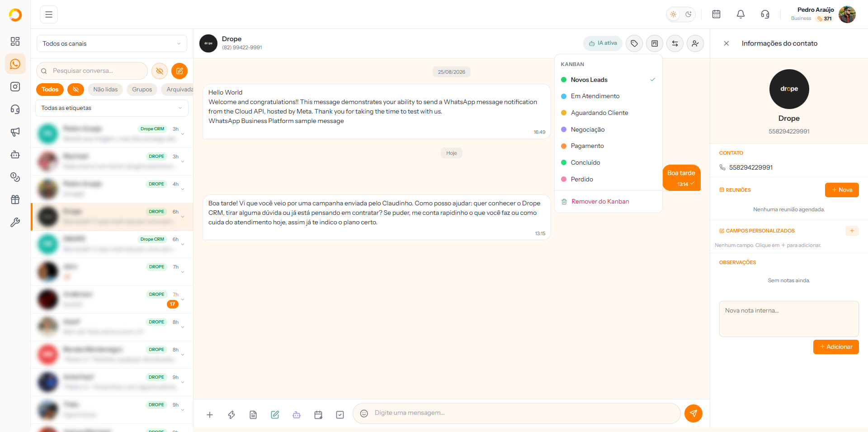868x432 pixels.
Task: Click the Kanban board icon in chat header
Action: tap(655, 43)
